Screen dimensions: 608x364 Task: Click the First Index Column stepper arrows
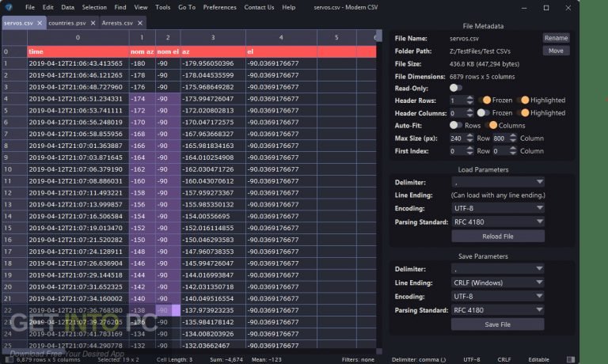point(513,151)
